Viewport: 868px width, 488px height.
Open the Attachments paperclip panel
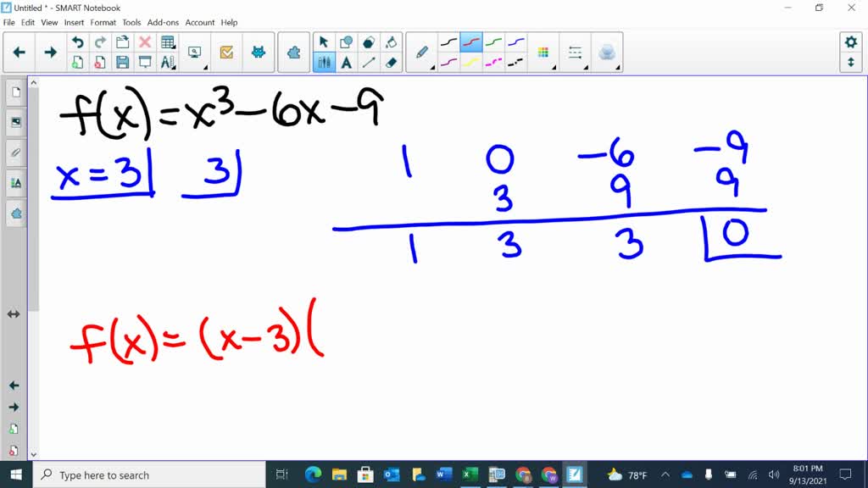click(14, 153)
